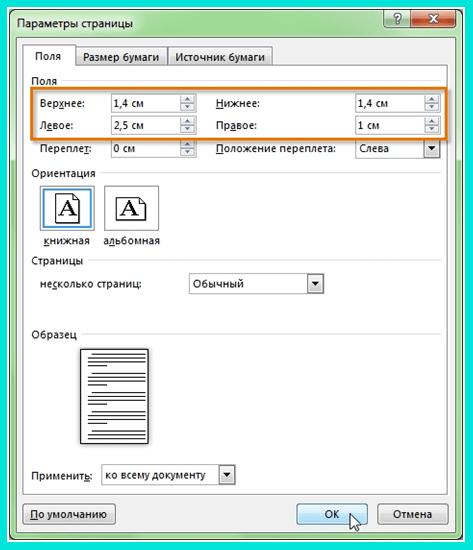This screenshot has width=473, height=550.
Task: Increase the Верхнее margin with up arrow
Action: click(x=187, y=99)
